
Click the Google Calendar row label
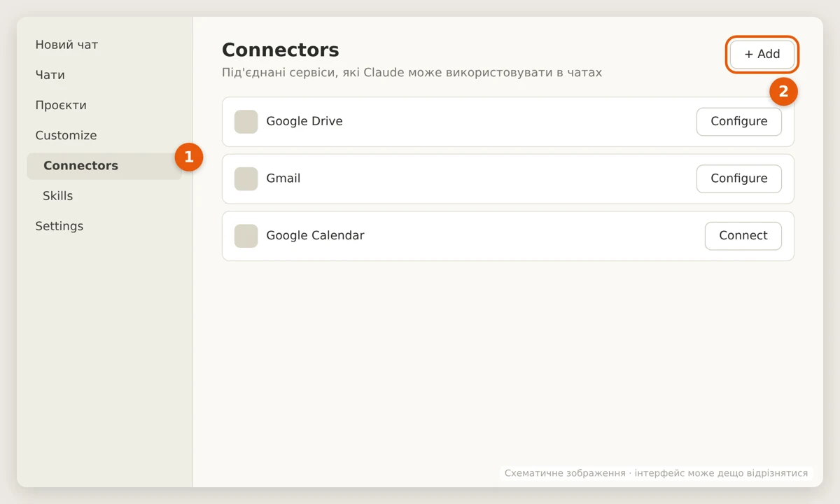(315, 235)
